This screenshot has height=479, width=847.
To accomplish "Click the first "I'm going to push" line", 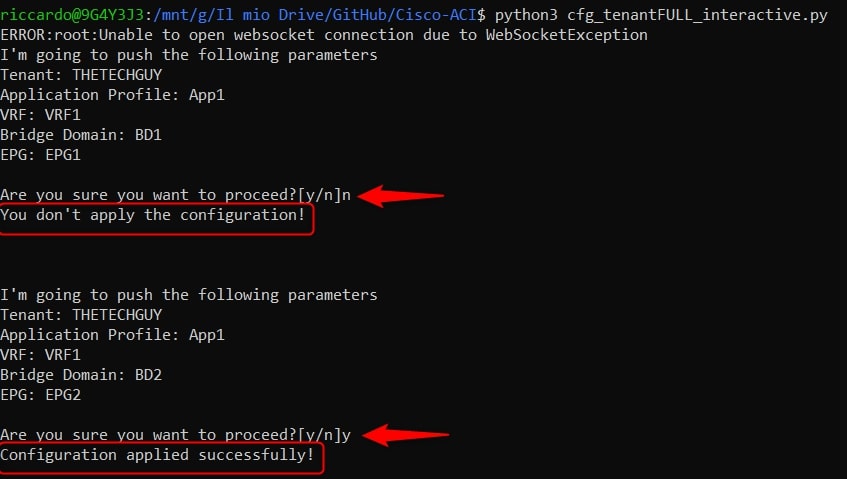I will coord(189,55).
